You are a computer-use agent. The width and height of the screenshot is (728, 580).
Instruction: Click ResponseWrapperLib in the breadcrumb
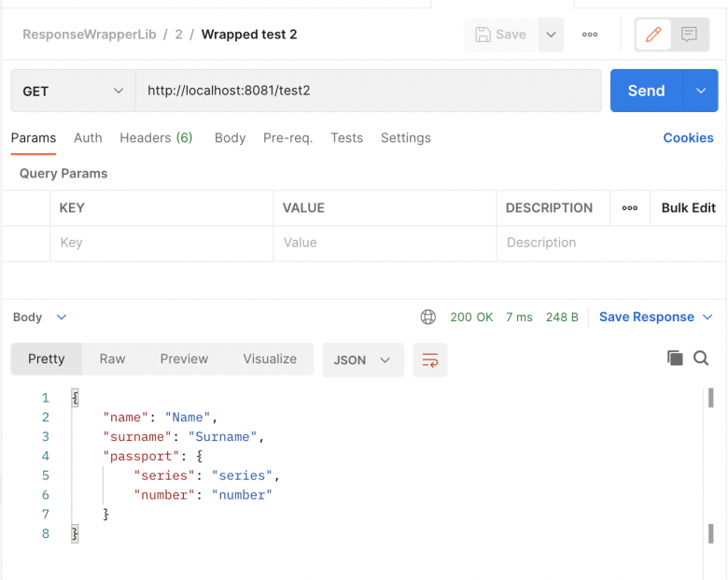click(90, 35)
